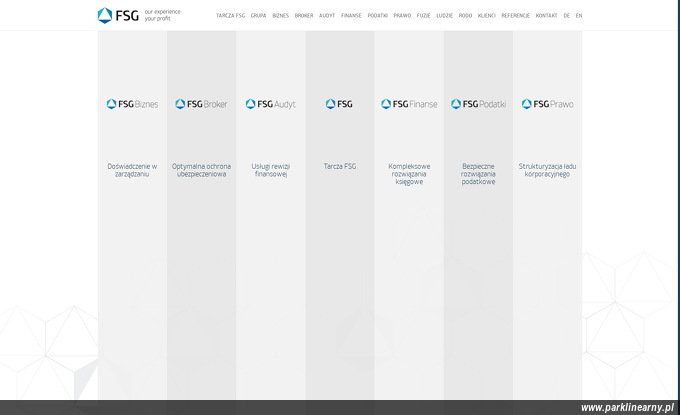The height and width of the screenshot is (415, 680).
Task: Open 'Doświadczenie w zarządzaniu' text
Action: (x=132, y=170)
